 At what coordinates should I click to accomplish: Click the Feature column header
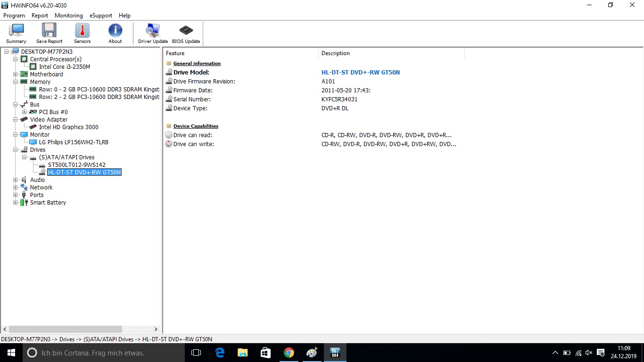click(x=240, y=53)
